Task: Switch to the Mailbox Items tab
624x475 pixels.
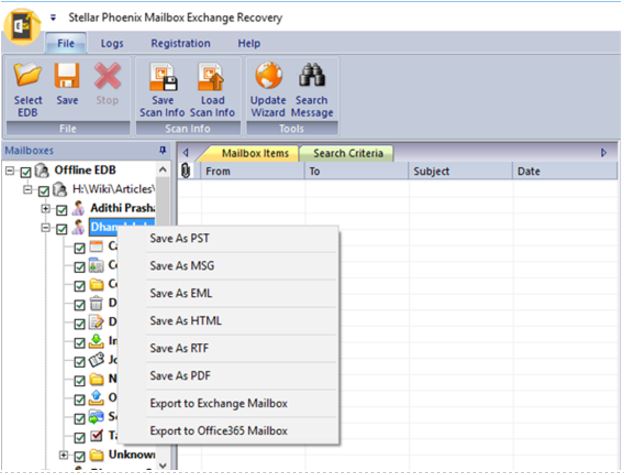Action: (x=255, y=153)
